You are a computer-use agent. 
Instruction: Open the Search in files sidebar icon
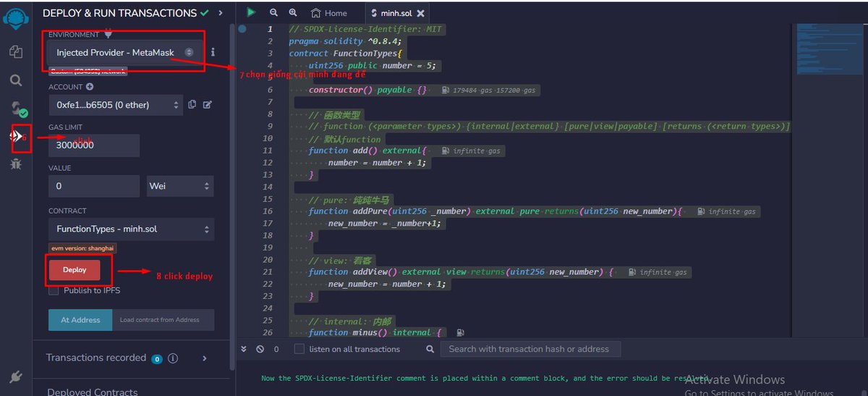16,80
